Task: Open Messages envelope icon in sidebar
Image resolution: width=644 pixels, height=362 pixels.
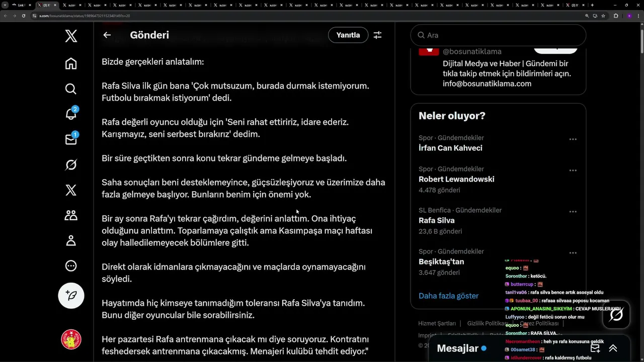Action: 71,139
